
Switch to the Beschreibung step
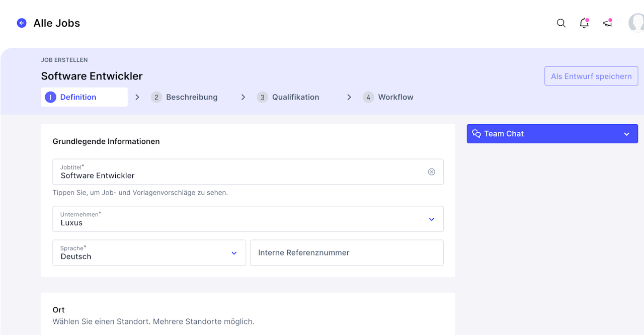point(192,98)
